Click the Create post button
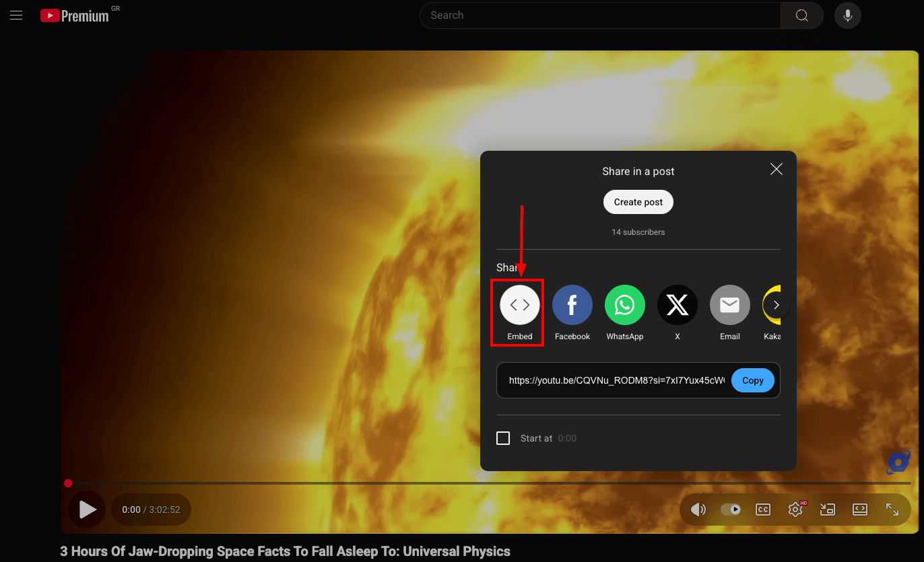 click(x=638, y=202)
